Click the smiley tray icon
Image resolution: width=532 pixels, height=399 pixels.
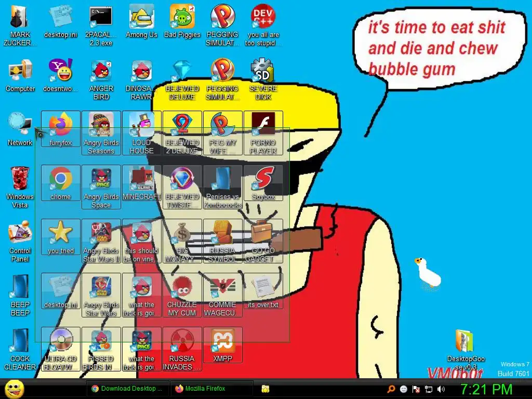[403, 389]
